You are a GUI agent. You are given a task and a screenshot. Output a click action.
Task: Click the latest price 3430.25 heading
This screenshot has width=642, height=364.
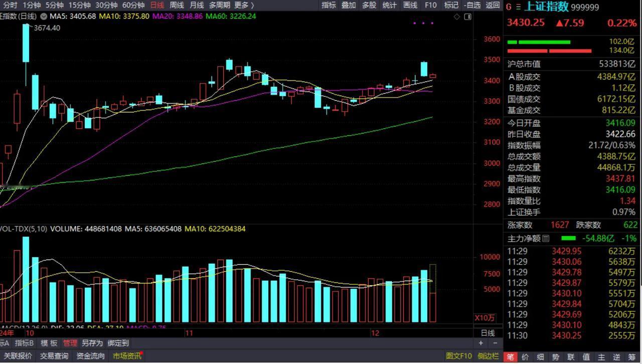525,23
